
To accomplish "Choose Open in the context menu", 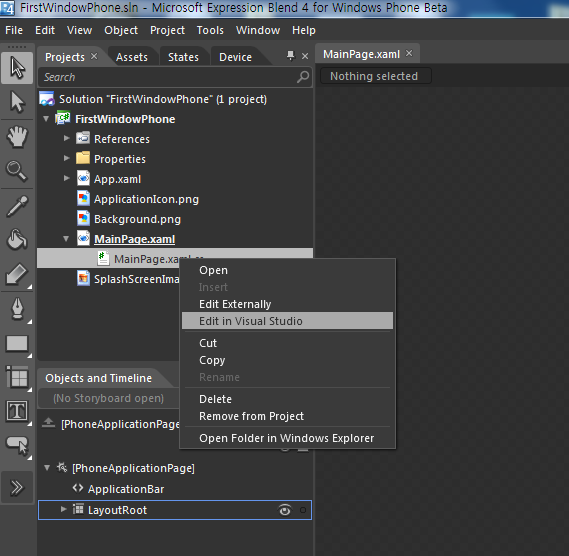I will 287,270.
